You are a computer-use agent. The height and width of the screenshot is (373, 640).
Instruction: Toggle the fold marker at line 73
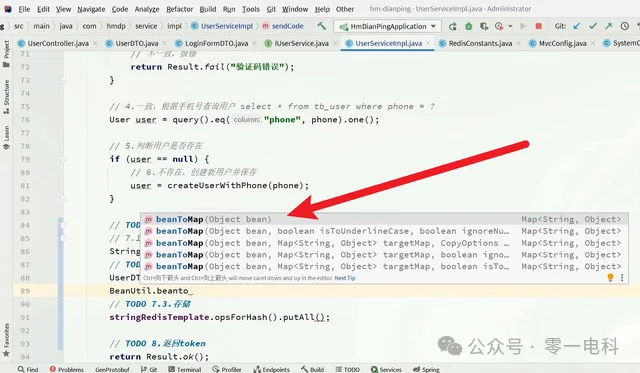click(x=63, y=80)
